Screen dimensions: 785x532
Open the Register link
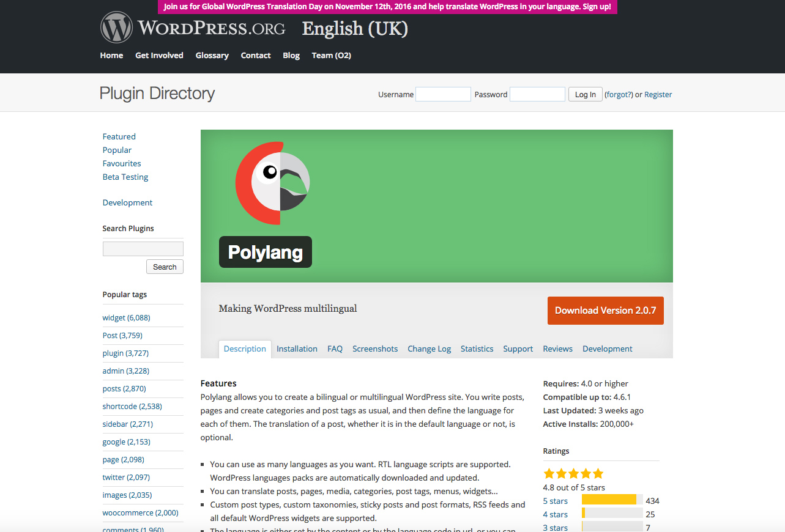(x=658, y=94)
